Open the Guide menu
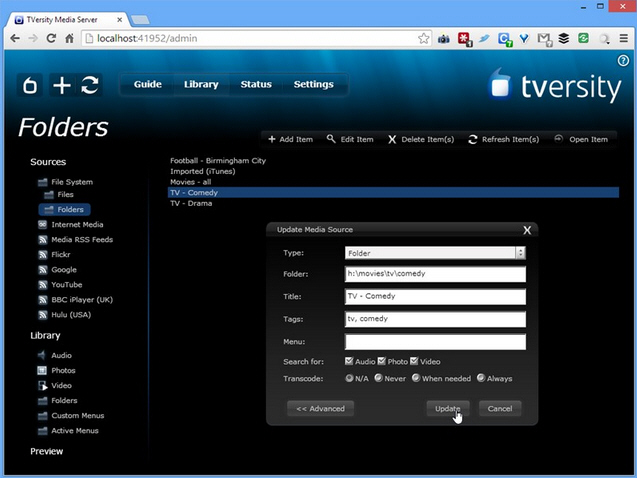The height and width of the screenshot is (478, 637). tap(148, 84)
